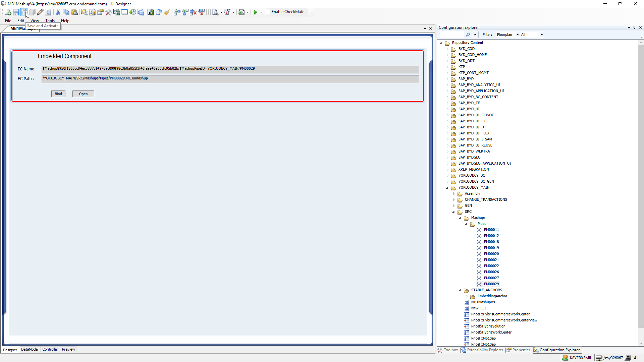Collapse the Pipes folder in tree
This screenshot has width=644, height=362.
tap(466, 224)
